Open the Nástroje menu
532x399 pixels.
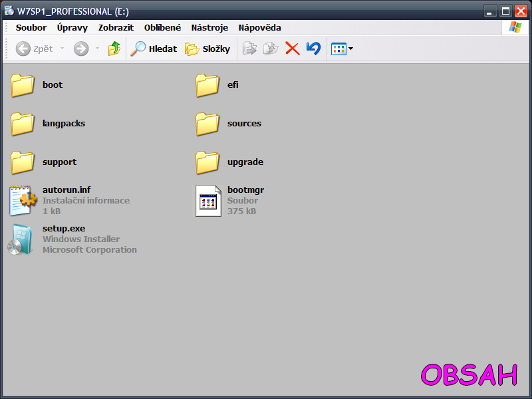[209, 27]
